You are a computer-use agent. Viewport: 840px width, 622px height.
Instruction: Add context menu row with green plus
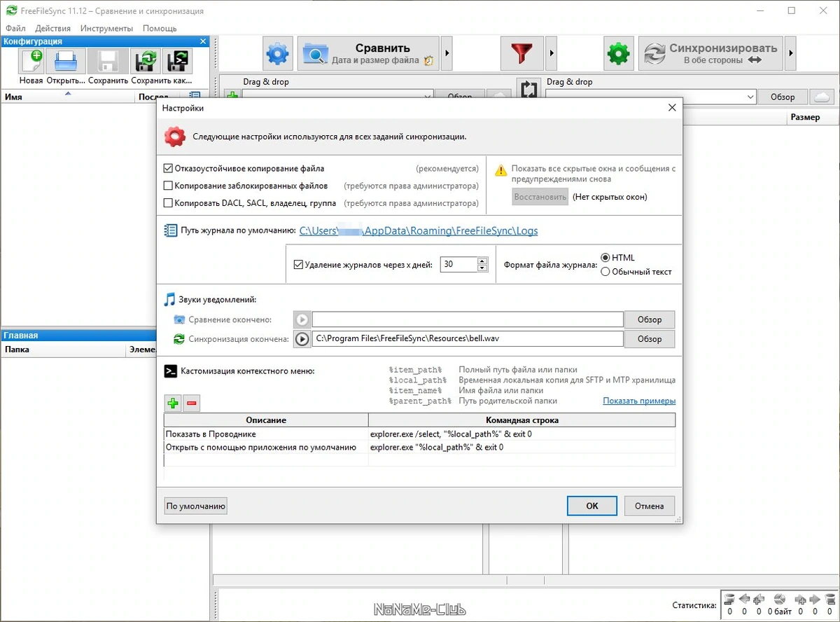(x=172, y=403)
